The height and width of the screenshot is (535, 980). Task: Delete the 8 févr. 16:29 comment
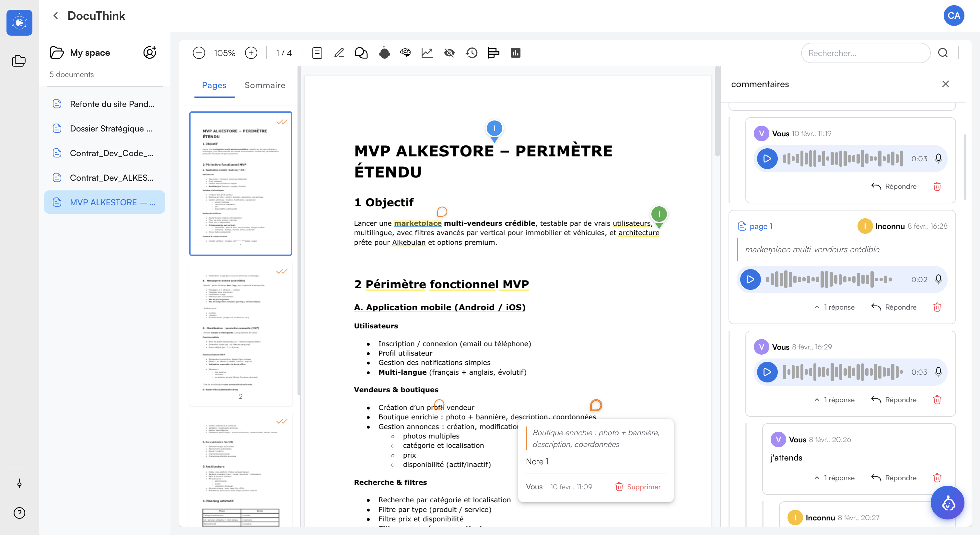click(x=937, y=400)
